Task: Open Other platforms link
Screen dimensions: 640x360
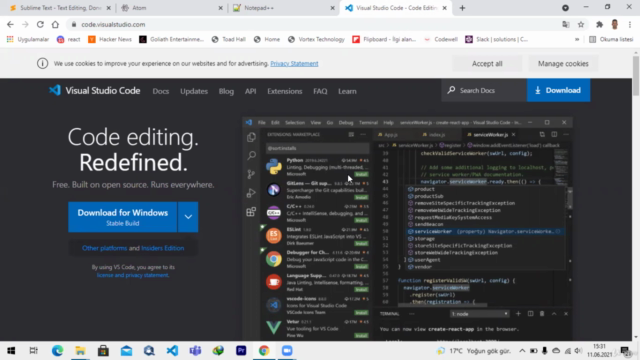Action: click(x=104, y=248)
